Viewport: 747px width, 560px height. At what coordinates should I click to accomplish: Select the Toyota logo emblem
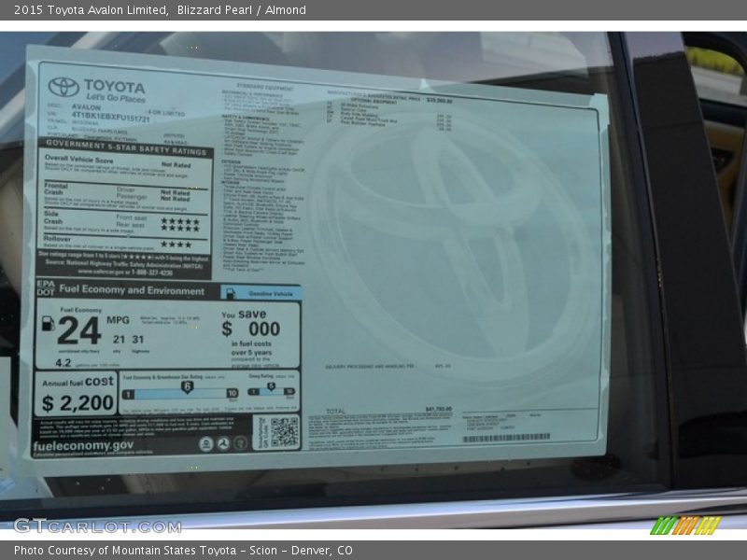pos(62,87)
